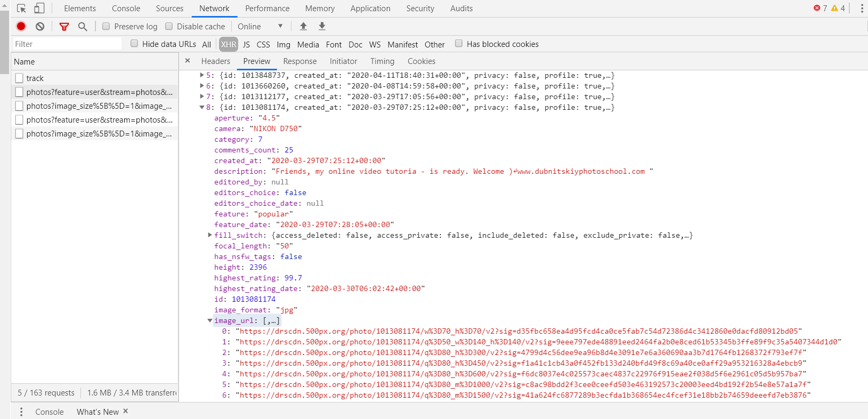Open the Response tab

[x=299, y=61]
